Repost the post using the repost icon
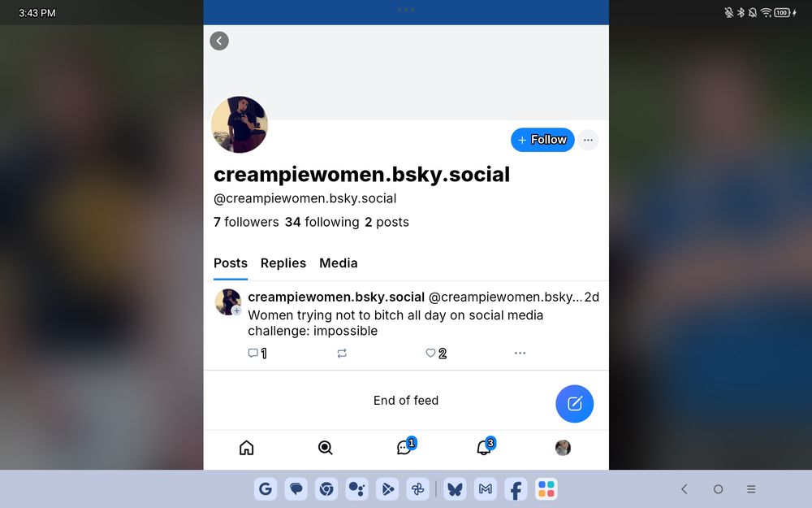Viewport: 812px width, 508px height. (x=342, y=354)
